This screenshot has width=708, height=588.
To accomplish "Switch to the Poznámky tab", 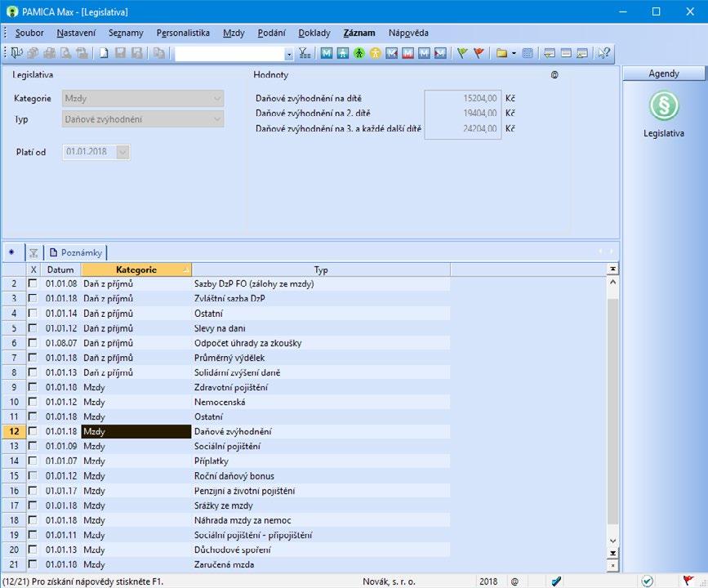I will click(76, 253).
